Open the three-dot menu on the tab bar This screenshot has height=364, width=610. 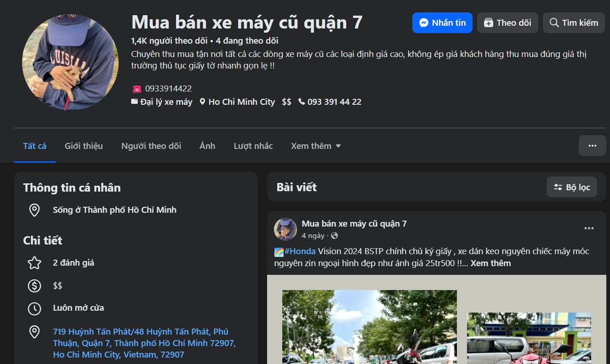pos(593,146)
